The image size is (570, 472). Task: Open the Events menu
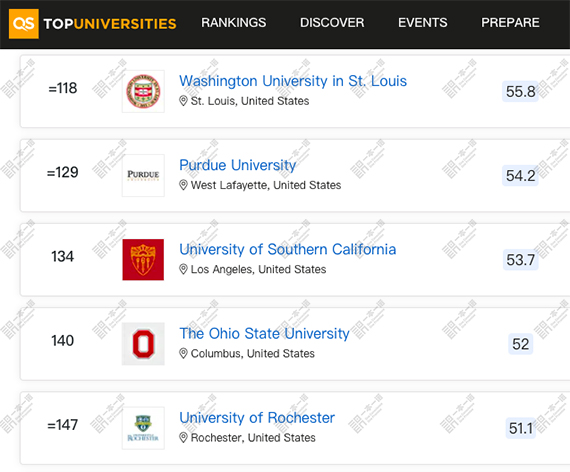coord(422,23)
